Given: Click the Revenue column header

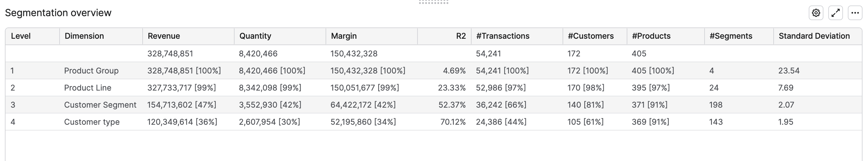Looking at the screenshot, I should click(164, 36).
